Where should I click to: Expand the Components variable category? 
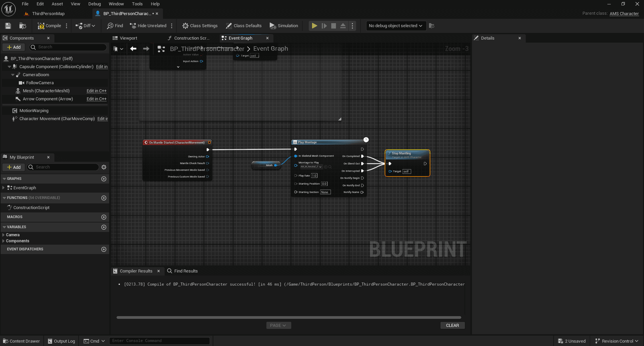(3, 241)
